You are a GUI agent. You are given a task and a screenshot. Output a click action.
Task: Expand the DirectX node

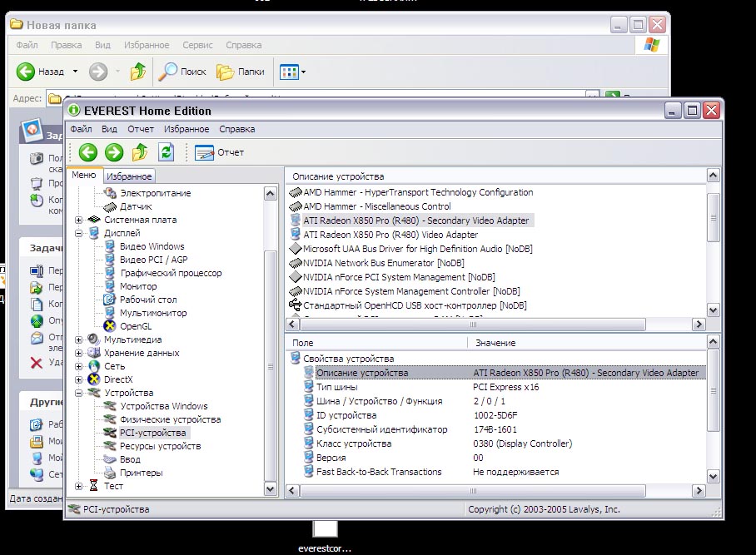click(x=78, y=379)
